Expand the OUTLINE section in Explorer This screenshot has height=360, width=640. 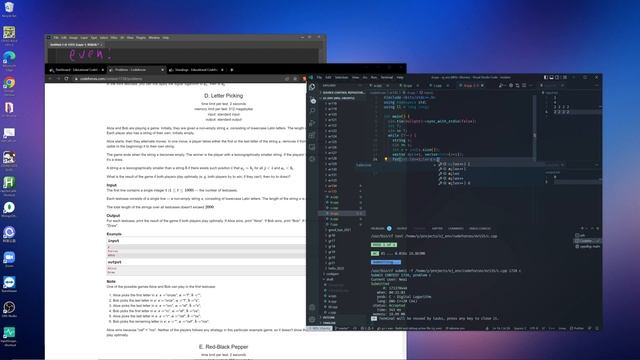coord(342,317)
